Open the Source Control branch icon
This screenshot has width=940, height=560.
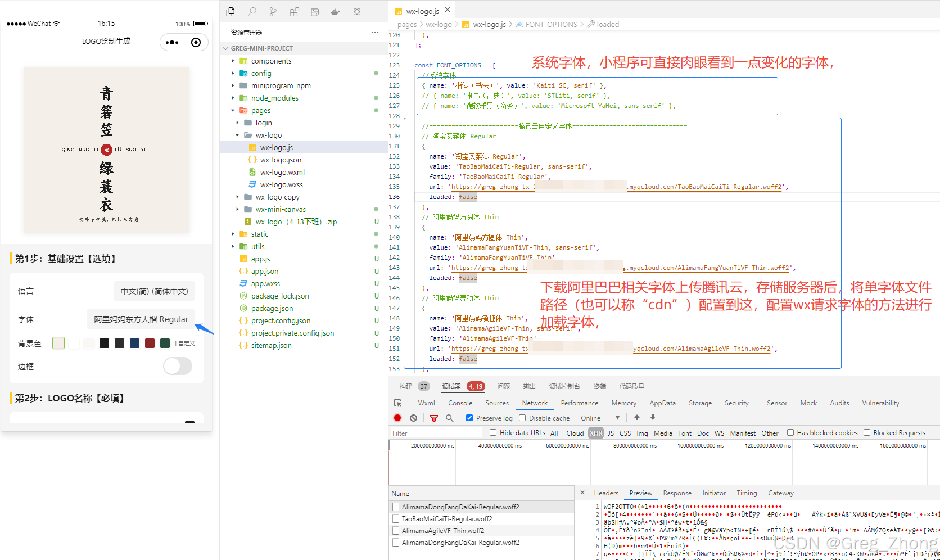[273, 12]
